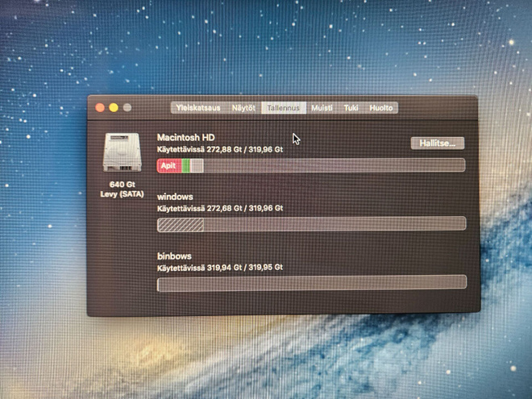Click the disabled gray zoom button
532x399 pixels.
pyautogui.click(x=127, y=108)
